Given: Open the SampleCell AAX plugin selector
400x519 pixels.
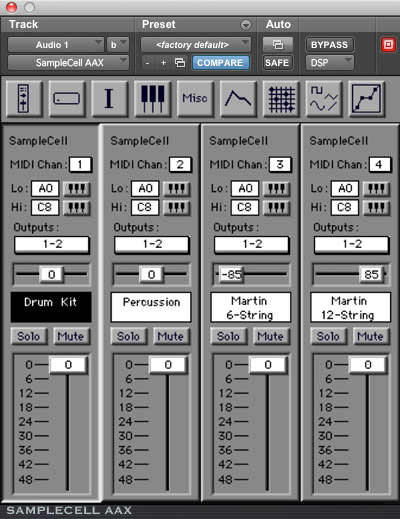Looking at the screenshot, I should (68, 62).
